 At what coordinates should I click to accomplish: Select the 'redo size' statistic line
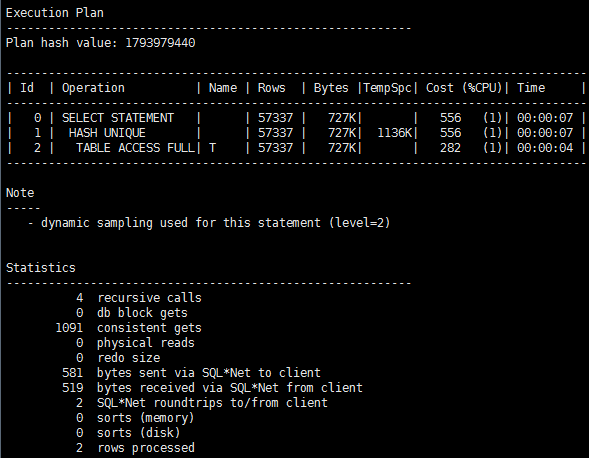118,358
